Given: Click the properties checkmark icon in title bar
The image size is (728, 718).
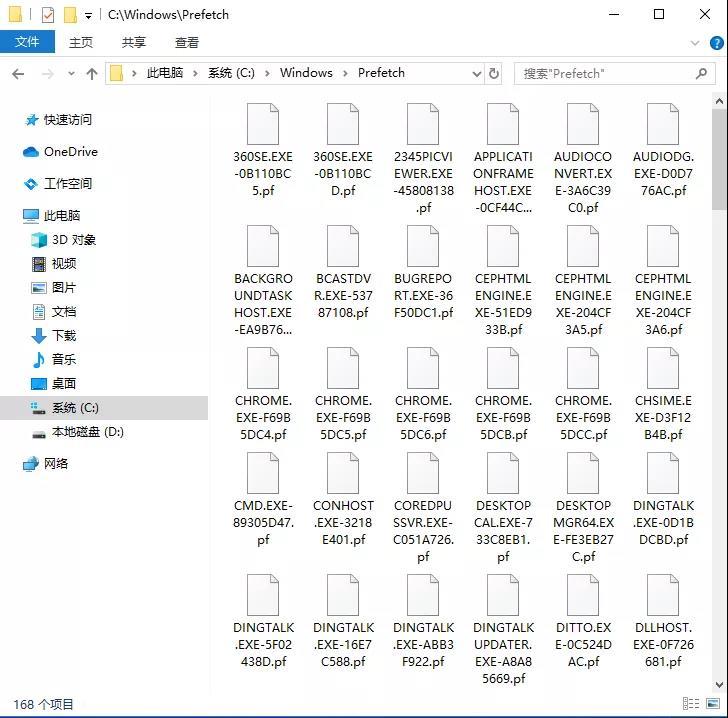Looking at the screenshot, I should coord(48,15).
